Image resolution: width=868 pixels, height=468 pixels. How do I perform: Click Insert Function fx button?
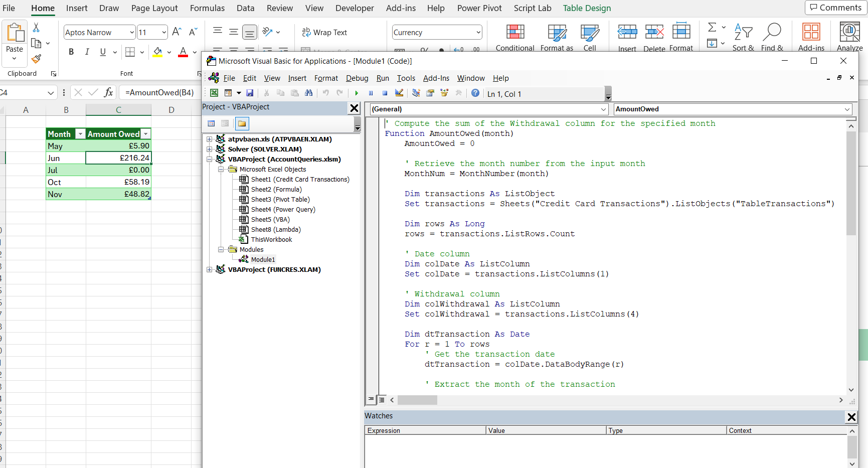coord(108,92)
